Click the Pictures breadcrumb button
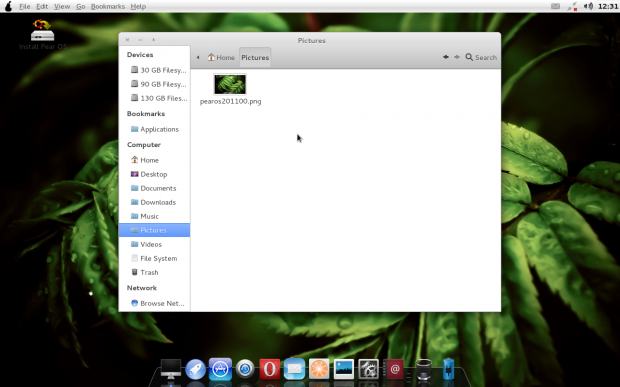The image size is (620, 387). (x=255, y=57)
